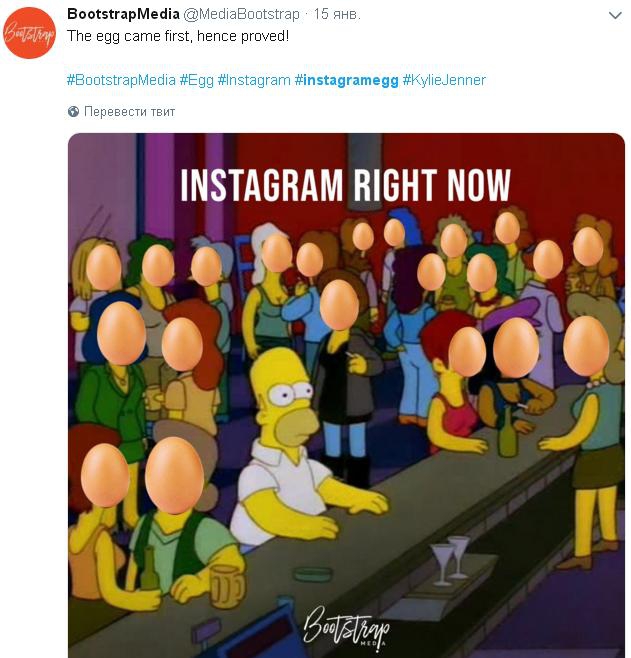This screenshot has height=658, width=631.
Task: Click the martini glasses on the bar
Action: pyautogui.click(x=447, y=558)
